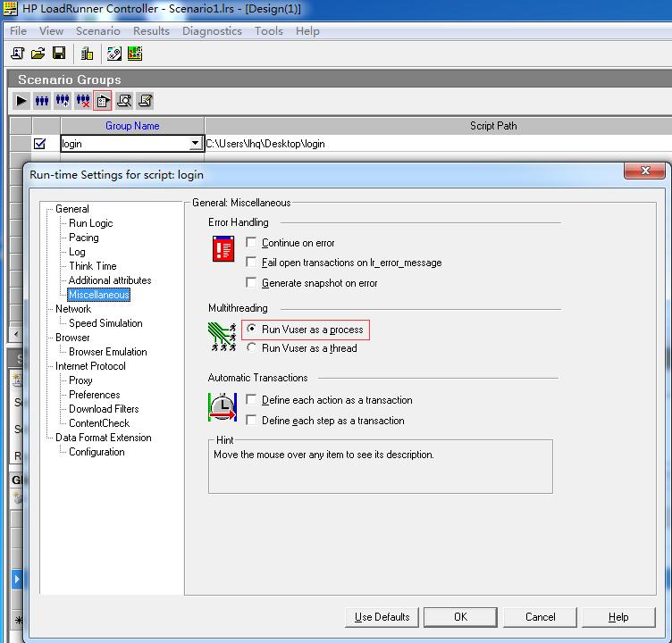Confirm settings with the OK button
This screenshot has width=672, height=643.
click(461, 617)
